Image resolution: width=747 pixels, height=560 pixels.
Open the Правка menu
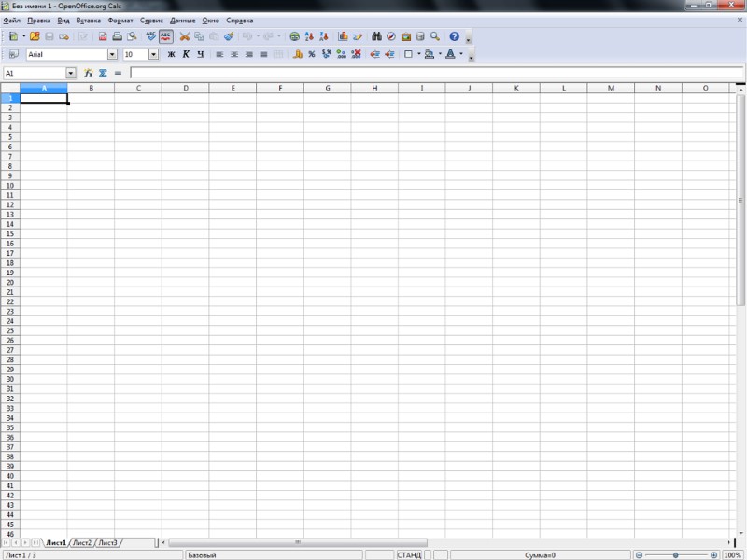[38, 21]
